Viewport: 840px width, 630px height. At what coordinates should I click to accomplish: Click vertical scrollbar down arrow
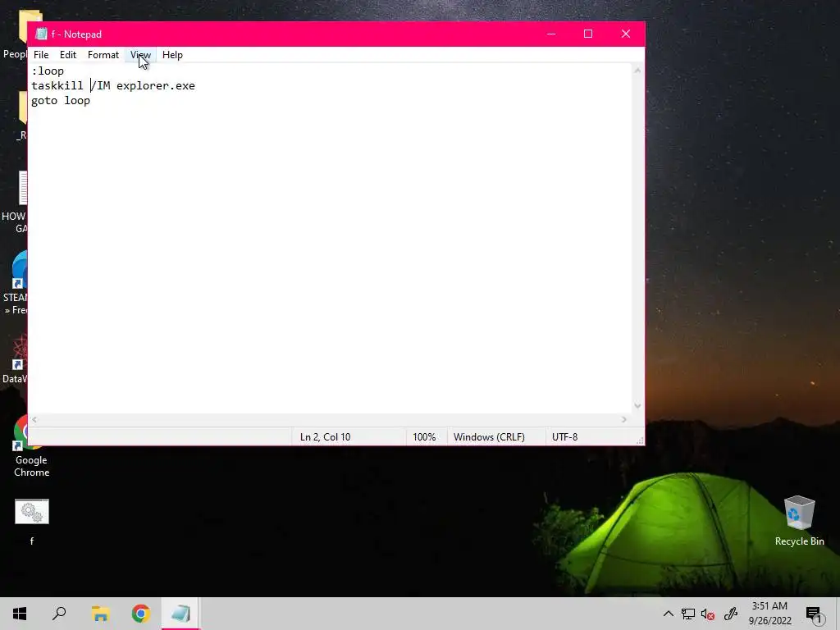tap(637, 406)
